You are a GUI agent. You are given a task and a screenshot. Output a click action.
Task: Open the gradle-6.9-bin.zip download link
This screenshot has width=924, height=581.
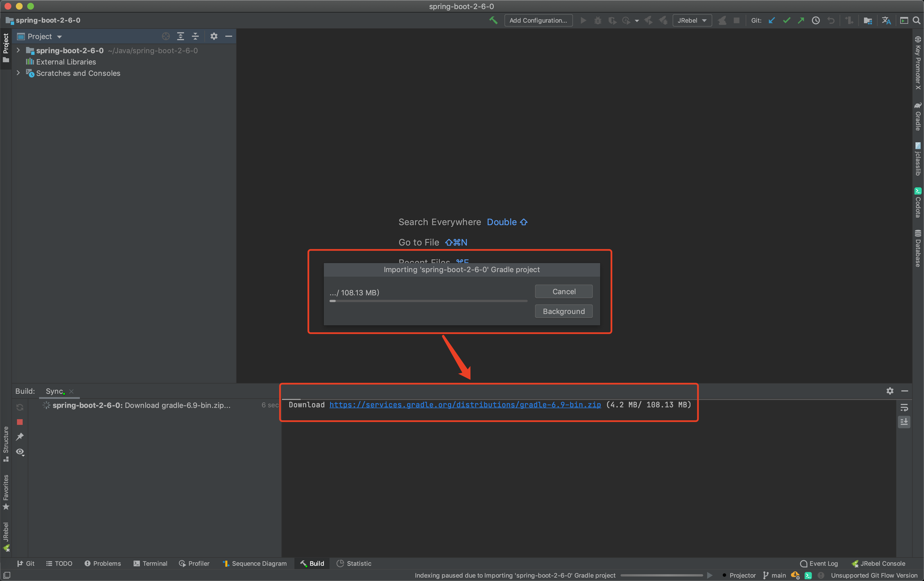[x=465, y=405]
